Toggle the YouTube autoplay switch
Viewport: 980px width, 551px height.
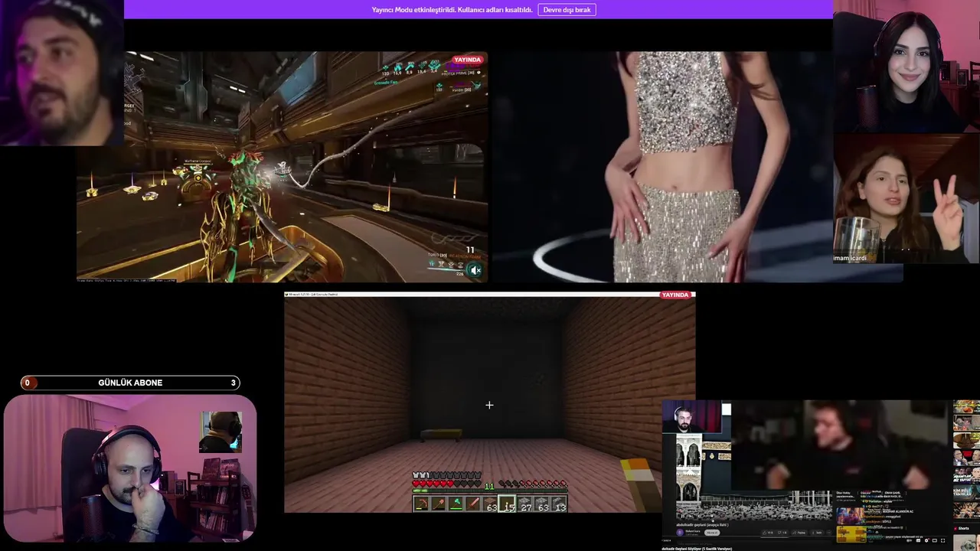click(x=909, y=540)
